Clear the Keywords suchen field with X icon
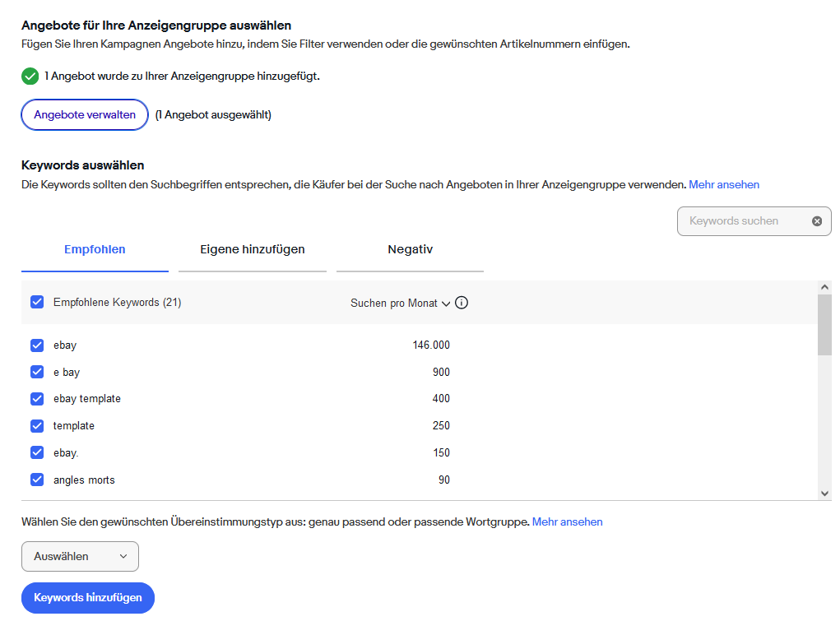Viewport: 840px width, 635px height. click(817, 221)
